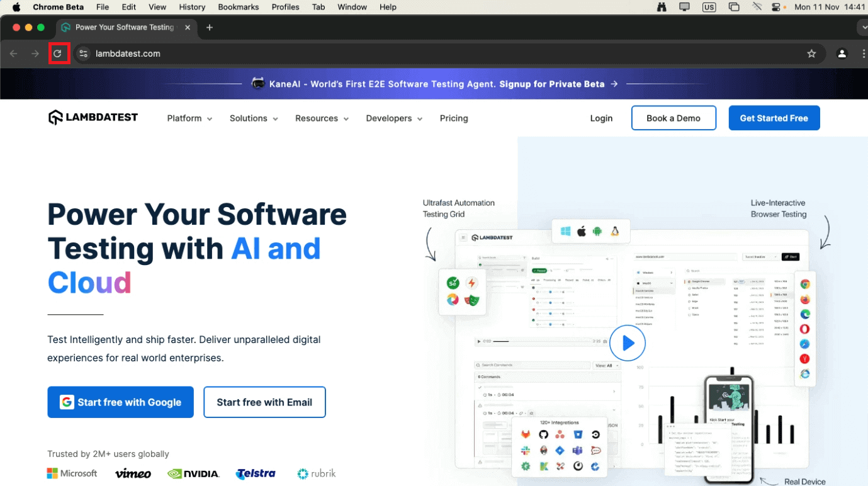The width and height of the screenshot is (868, 486).
Task: Click the Google Chrome icon in browser strip
Action: [x=804, y=284]
